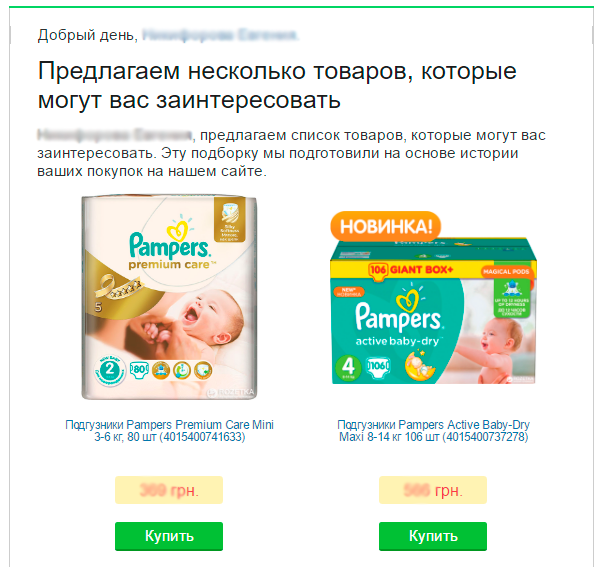
Task: Click the price tag under Premium Care Mini
Action: coord(169,490)
